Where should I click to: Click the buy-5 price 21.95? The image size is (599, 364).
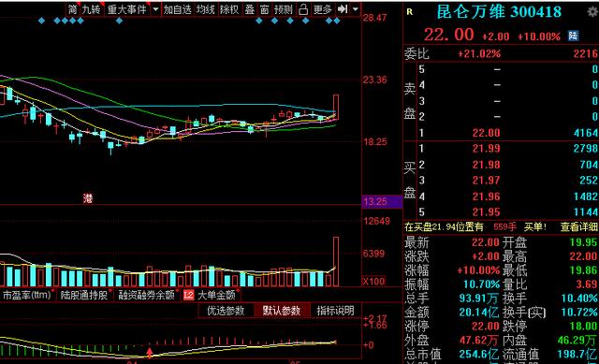pos(486,212)
